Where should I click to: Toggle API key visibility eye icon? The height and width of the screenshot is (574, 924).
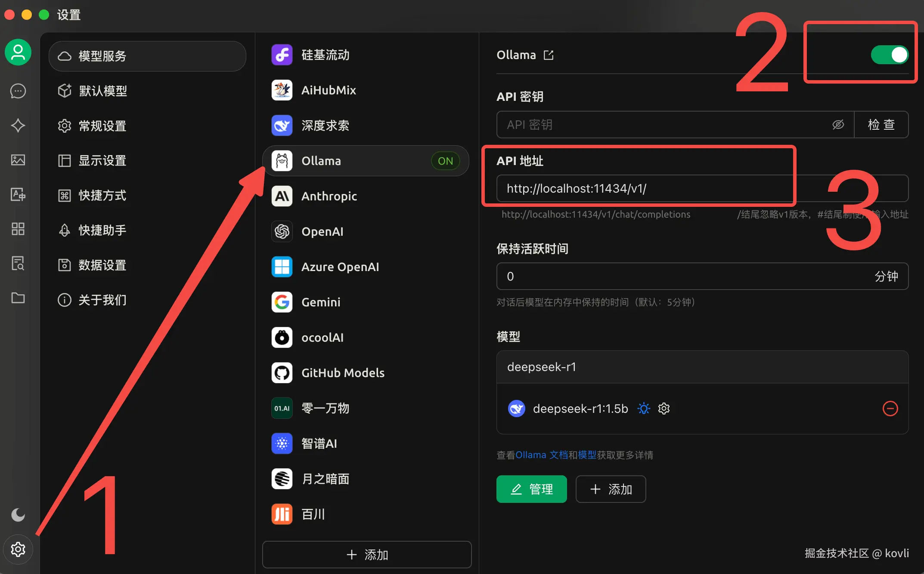tap(838, 125)
